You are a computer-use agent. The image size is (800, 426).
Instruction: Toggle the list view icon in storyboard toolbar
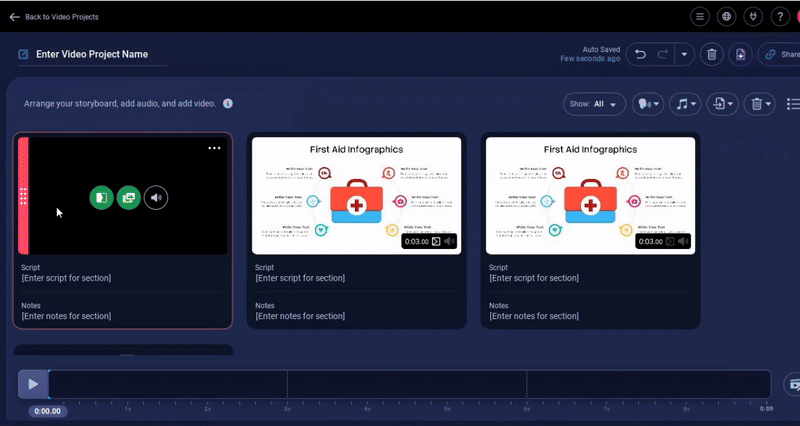pos(793,104)
